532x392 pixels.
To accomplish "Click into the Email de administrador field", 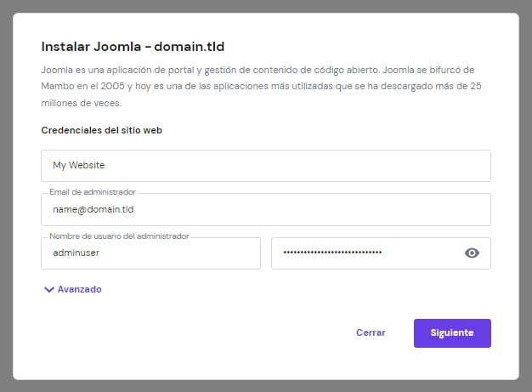I will point(265,209).
